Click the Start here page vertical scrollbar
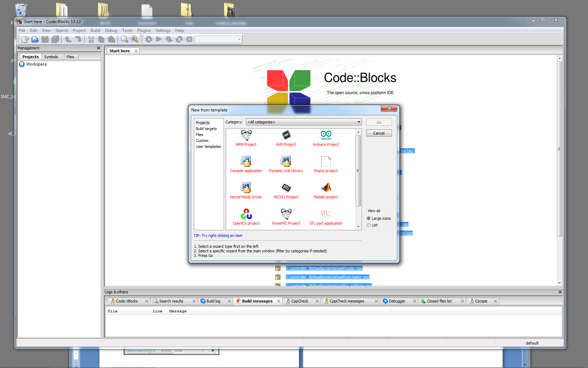 (x=559, y=149)
